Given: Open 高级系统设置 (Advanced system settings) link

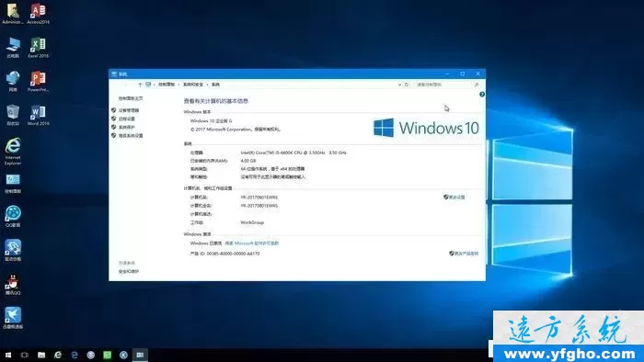Looking at the screenshot, I should pos(131,136).
